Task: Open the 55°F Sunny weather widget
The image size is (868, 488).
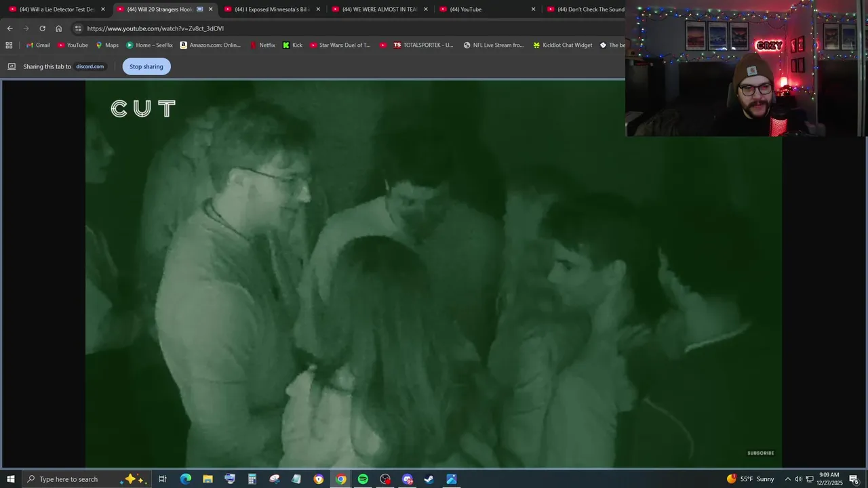Action: coord(751,479)
